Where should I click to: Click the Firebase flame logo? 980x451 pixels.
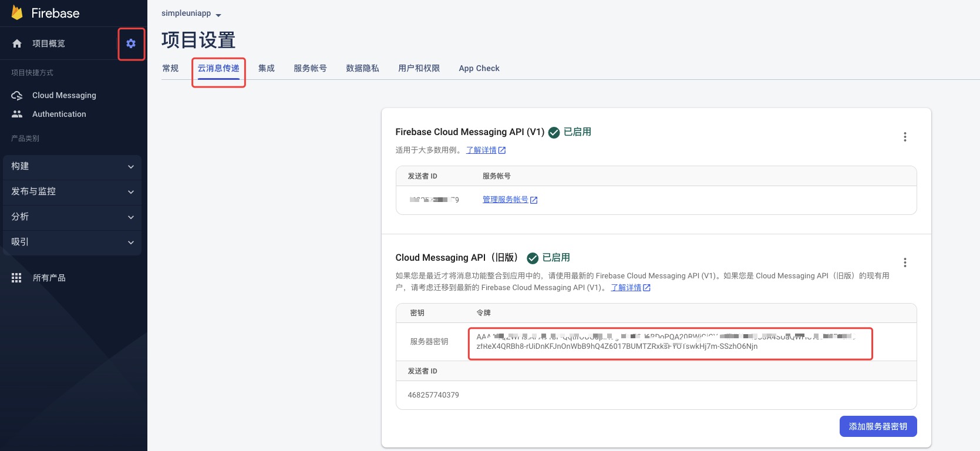pyautogui.click(x=17, y=13)
